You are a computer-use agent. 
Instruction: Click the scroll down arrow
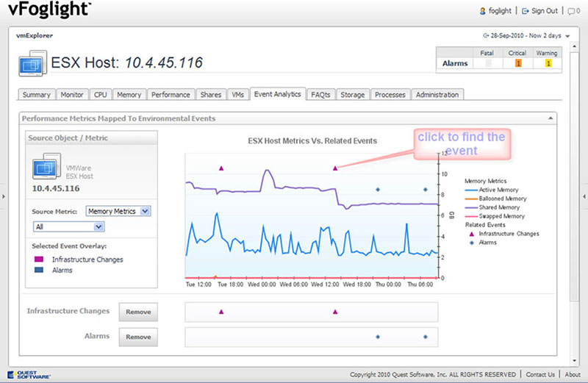(x=574, y=360)
